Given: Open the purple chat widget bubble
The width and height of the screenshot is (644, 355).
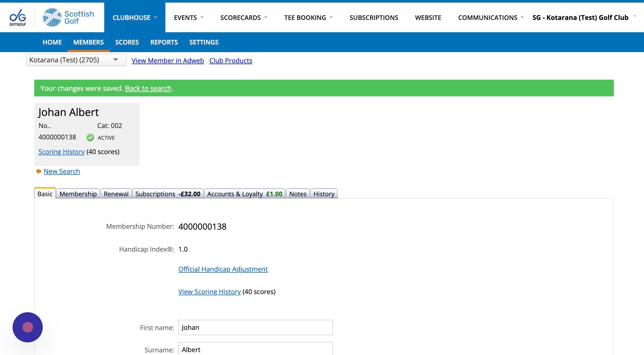Looking at the screenshot, I should [x=28, y=327].
